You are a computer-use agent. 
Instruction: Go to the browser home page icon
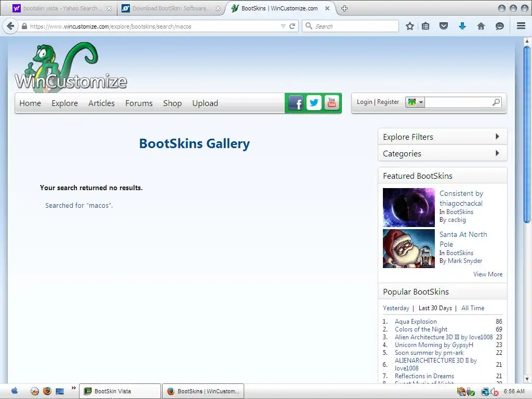point(481,26)
